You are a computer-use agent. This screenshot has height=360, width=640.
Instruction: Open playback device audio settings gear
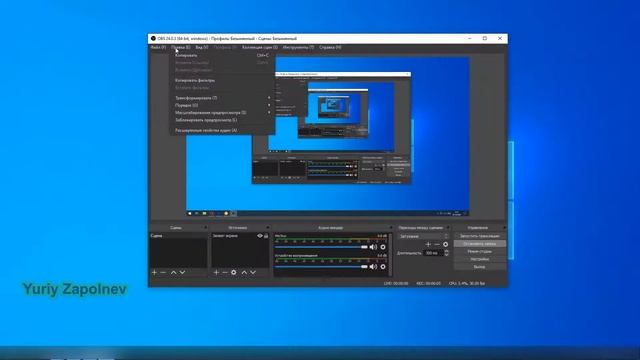point(383,267)
